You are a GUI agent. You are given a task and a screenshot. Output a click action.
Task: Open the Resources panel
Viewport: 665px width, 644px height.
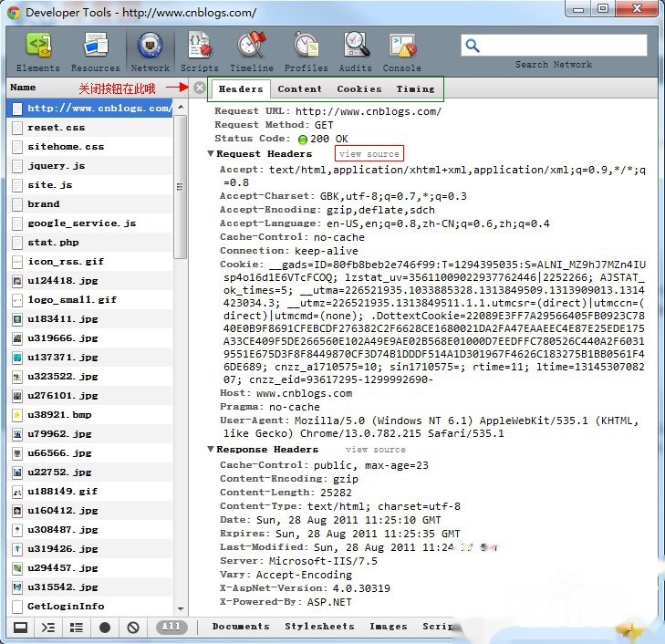96,52
